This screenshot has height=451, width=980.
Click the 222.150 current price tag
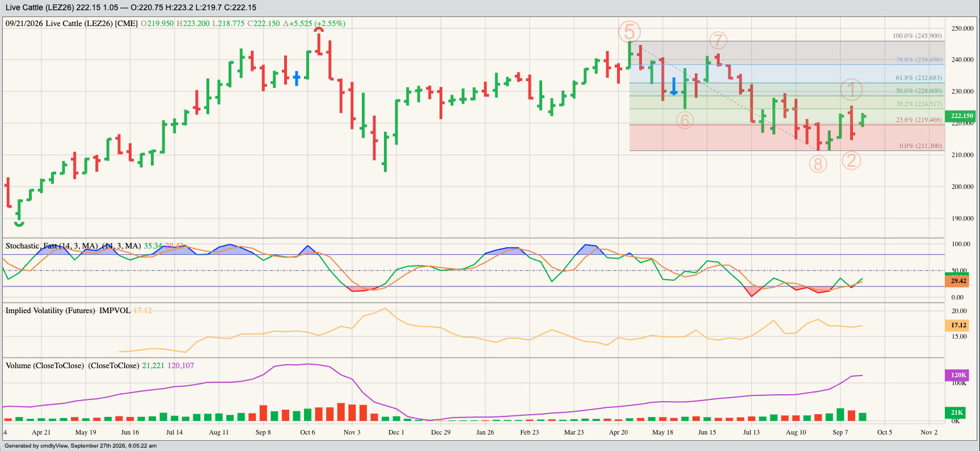click(x=962, y=116)
